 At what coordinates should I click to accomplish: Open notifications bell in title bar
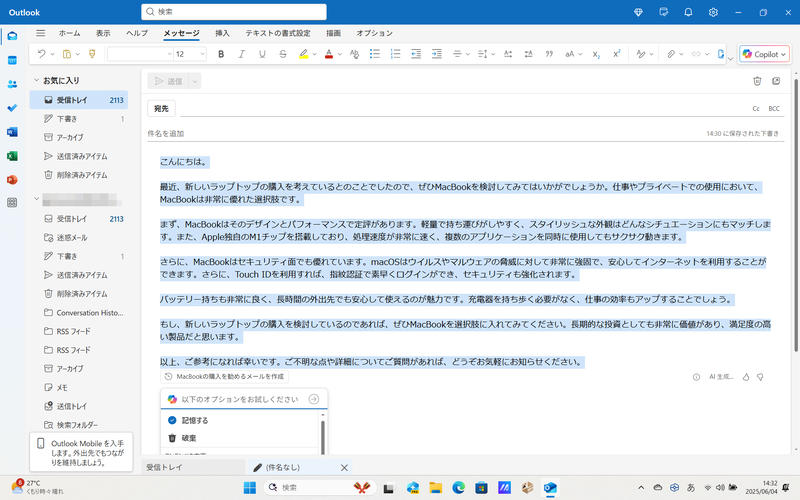tap(688, 12)
